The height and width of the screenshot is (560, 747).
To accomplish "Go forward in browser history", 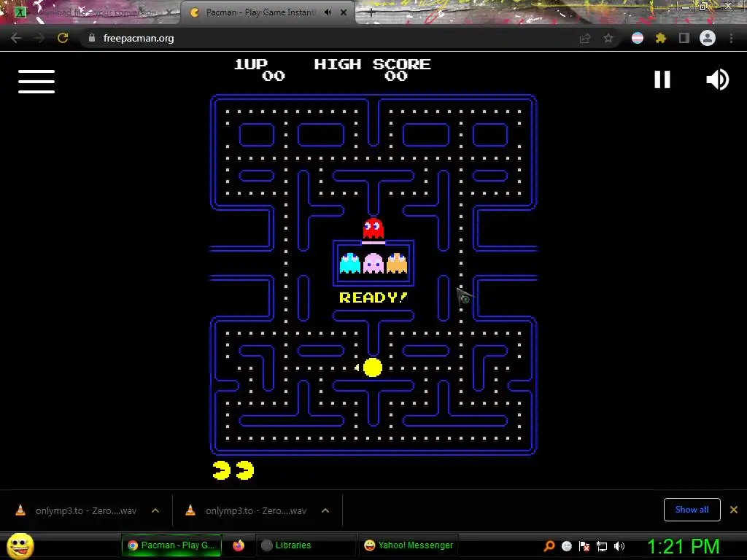I will [39, 38].
